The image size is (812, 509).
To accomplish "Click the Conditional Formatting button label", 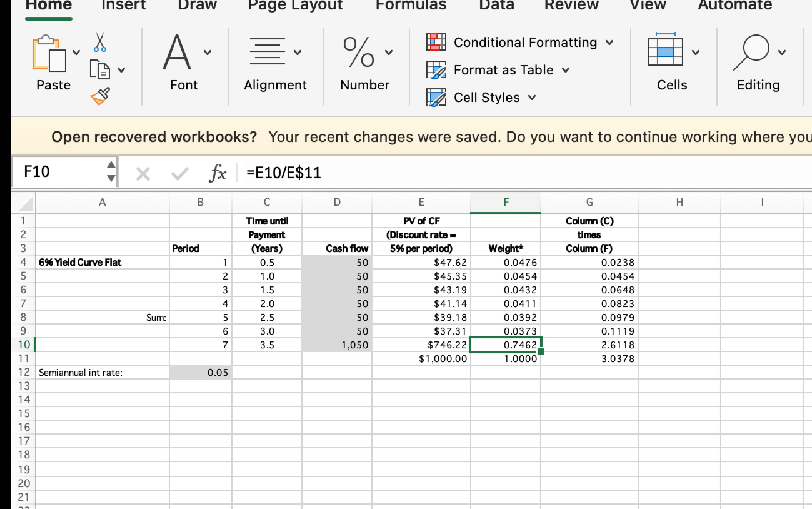I will click(525, 43).
